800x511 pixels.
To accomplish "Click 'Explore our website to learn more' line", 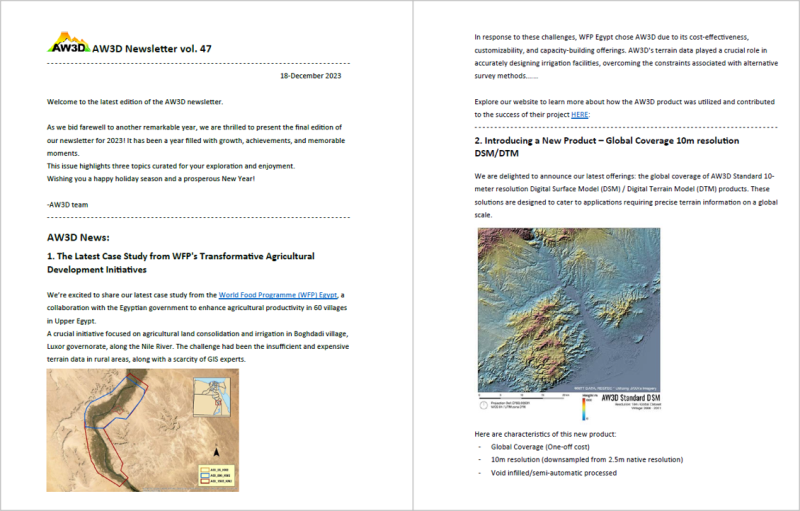I will tap(624, 101).
